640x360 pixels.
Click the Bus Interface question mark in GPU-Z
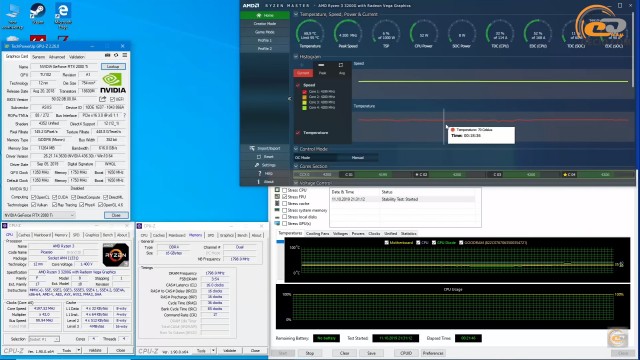124,116
